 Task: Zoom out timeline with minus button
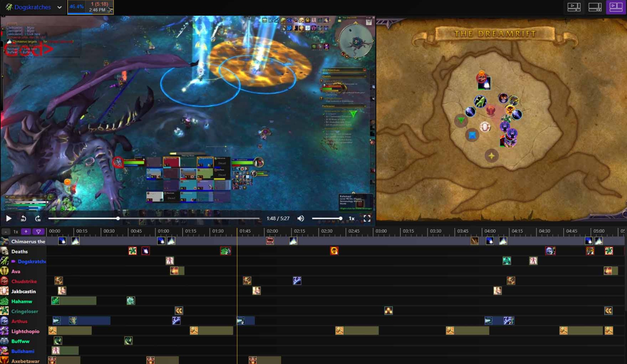6,232
